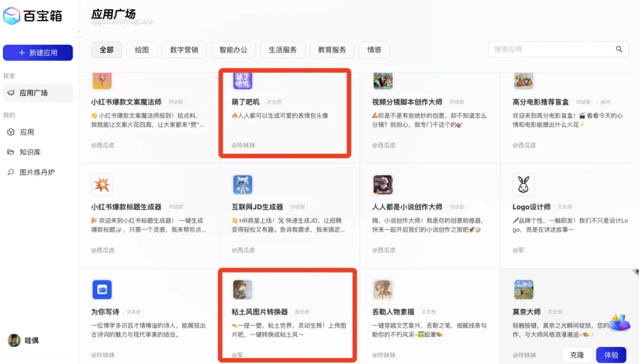Screen dimensions: 639x364
Task: Click the 莫奈大师 painting icon
Action: point(523,290)
